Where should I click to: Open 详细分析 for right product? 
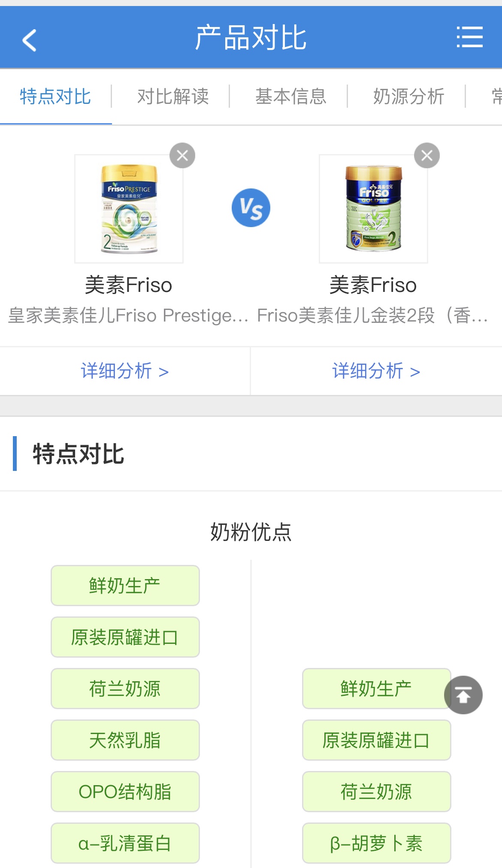coord(376,371)
